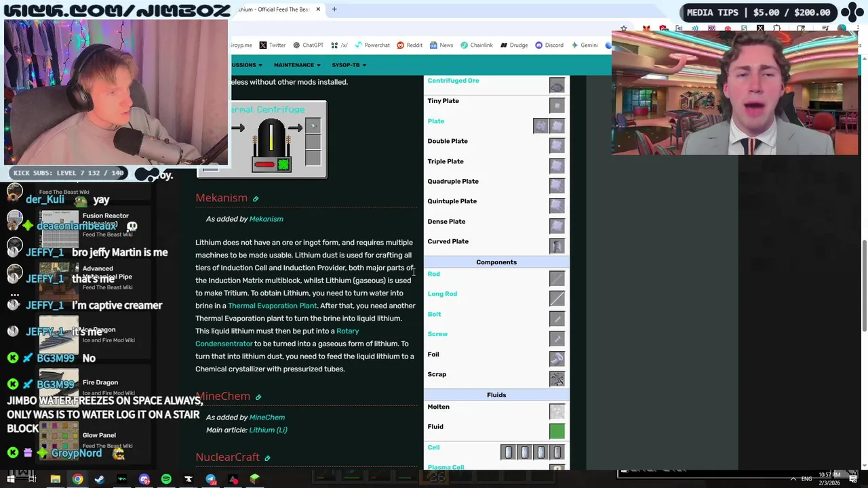Open the Centrifuged Ore link

[x=453, y=81]
